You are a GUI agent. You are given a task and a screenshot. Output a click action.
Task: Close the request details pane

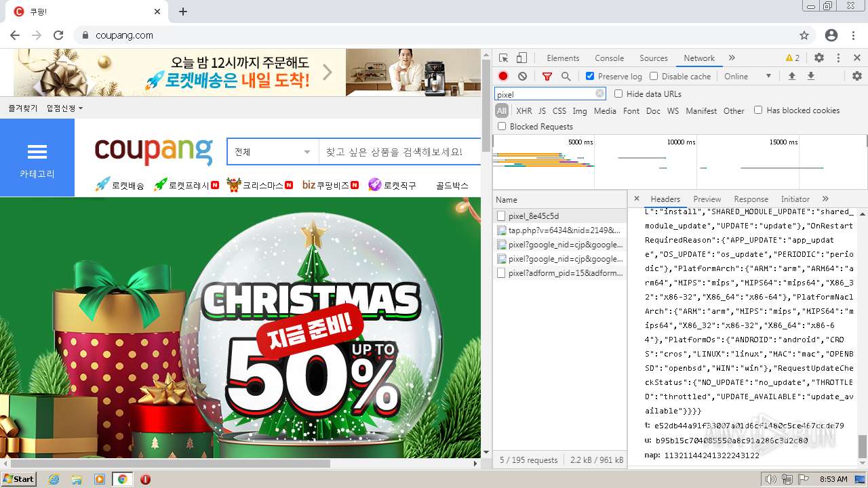(x=636, y=199)
